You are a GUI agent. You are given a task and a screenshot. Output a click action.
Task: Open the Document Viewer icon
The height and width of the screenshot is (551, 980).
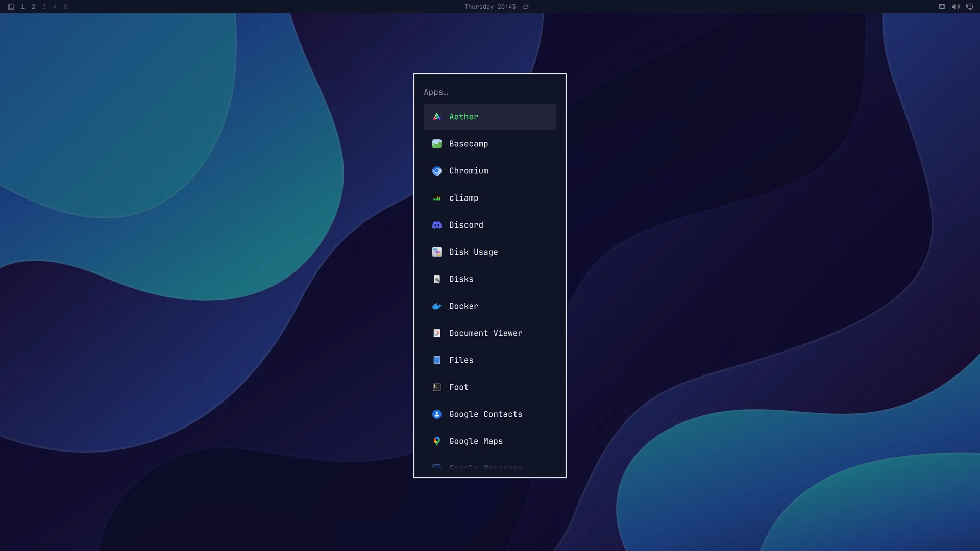pos(437,333)
